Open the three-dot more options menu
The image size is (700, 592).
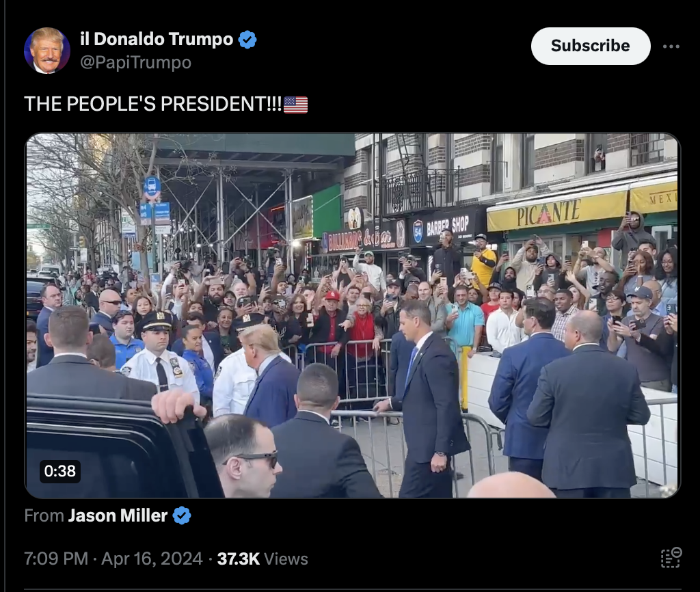coord(671,46)
